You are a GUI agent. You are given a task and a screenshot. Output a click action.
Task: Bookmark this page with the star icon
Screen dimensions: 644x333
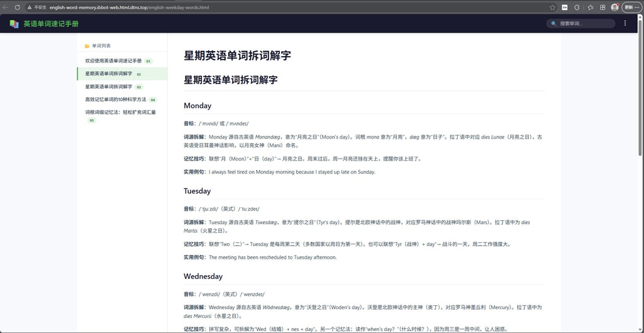[552, 8]
